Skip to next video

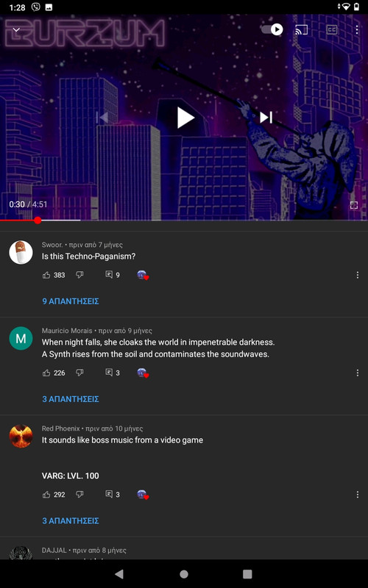pos(266,118)
